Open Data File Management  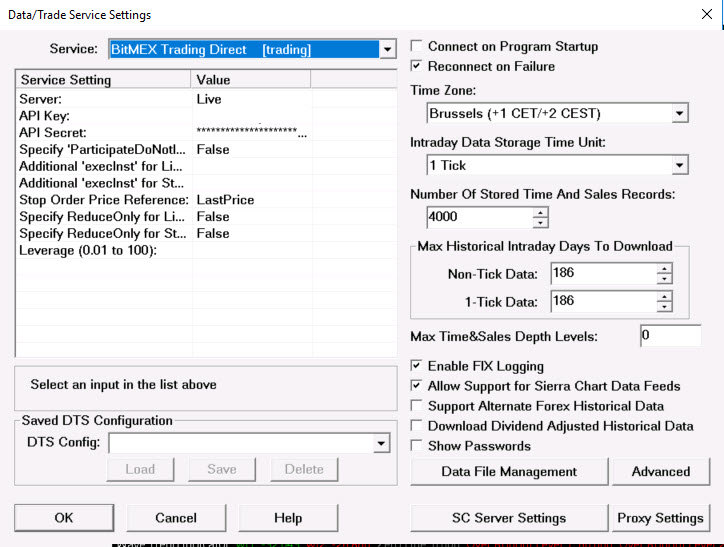(x=509, y=471)
